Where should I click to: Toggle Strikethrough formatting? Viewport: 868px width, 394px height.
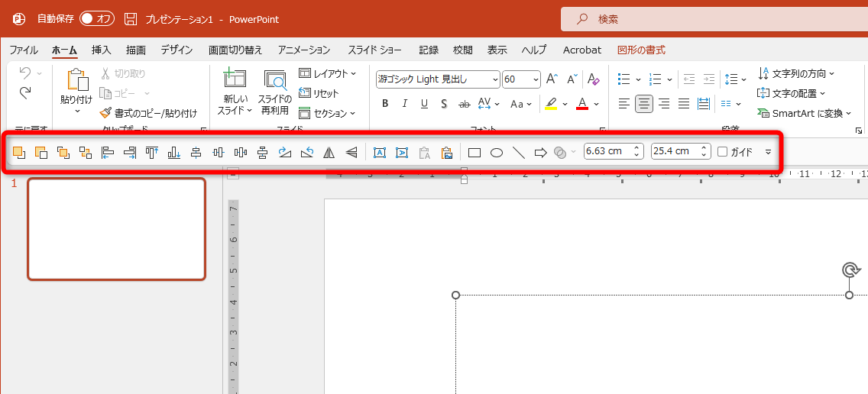(465, 104)
